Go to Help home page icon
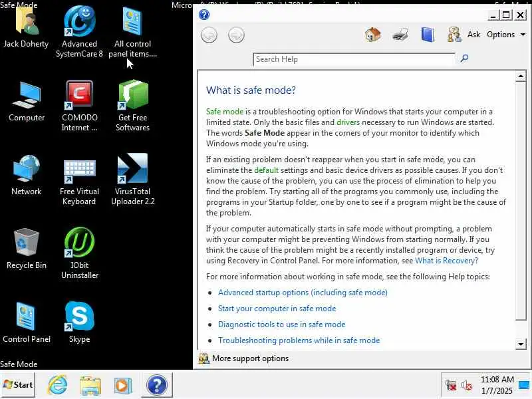532x399 pixels. [373, 35]
